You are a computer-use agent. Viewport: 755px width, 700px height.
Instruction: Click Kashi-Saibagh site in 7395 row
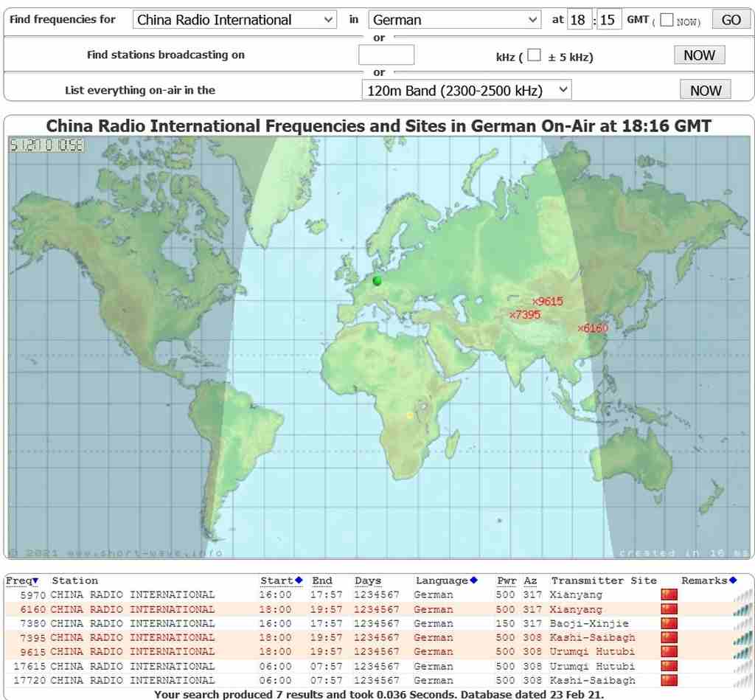(592, 637)
